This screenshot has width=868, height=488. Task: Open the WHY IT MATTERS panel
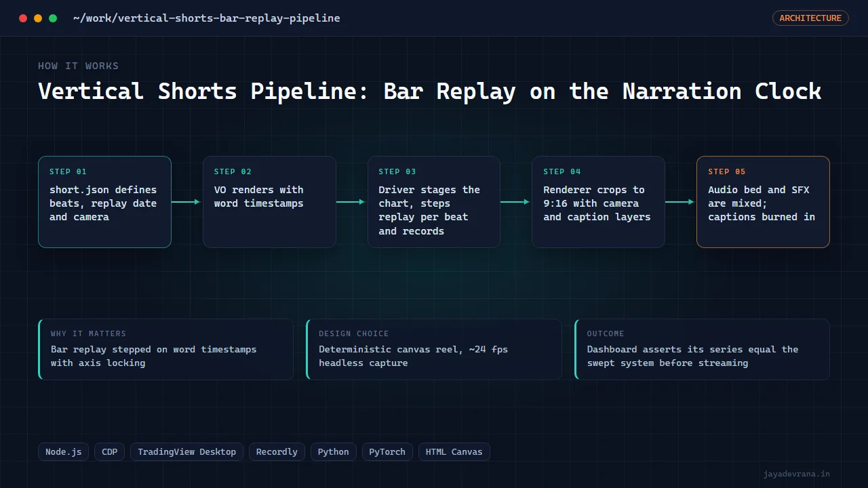[x=166, y=349]
